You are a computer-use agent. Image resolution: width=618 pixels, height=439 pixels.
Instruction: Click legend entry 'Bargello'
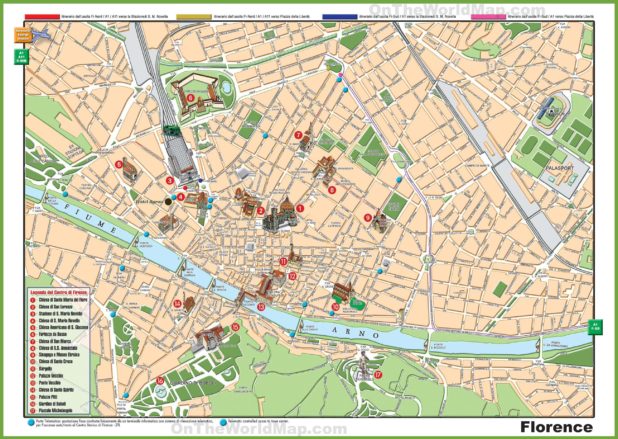[x=45, y=368]
